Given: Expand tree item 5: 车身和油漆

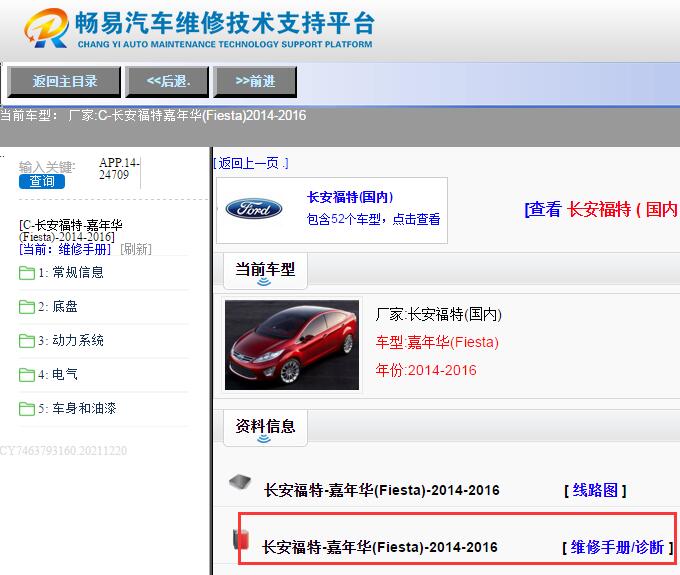Looking at the screenshot, I should (x=77, y=408).
